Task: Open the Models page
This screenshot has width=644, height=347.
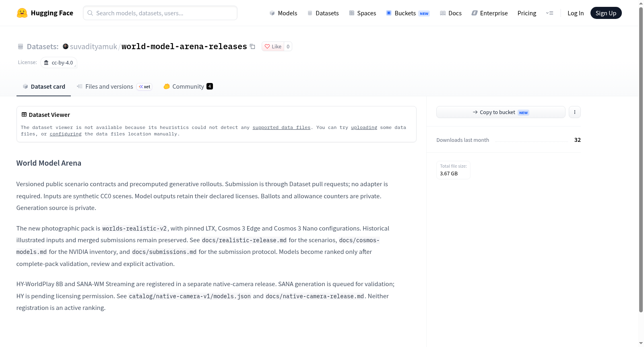Action: (x=283, y=13)
